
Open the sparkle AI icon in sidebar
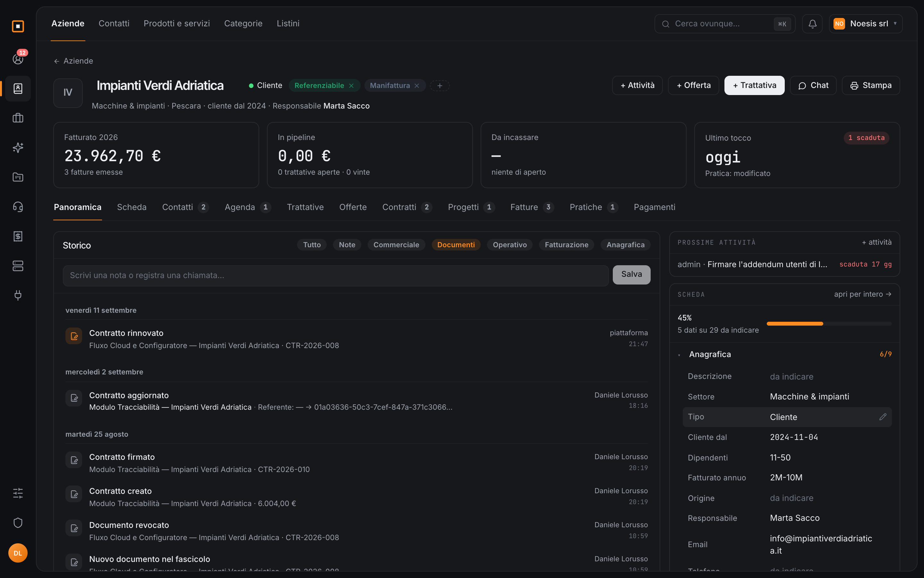coord(18,147)
